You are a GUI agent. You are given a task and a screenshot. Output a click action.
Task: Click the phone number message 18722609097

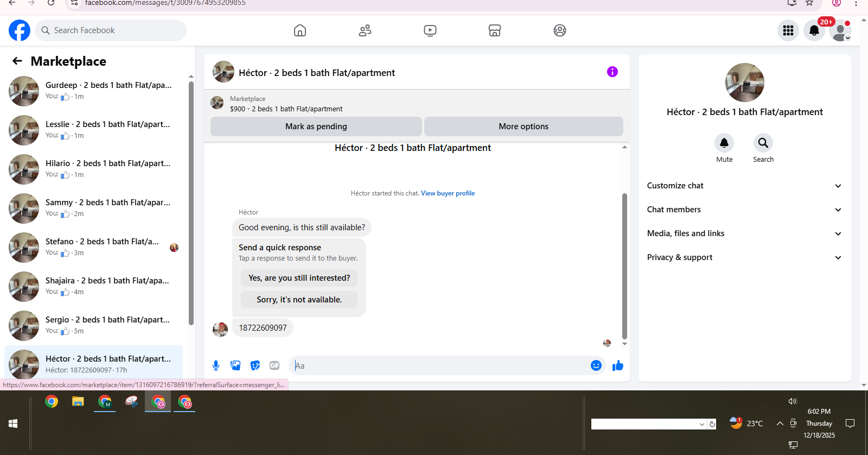(263, 328)
